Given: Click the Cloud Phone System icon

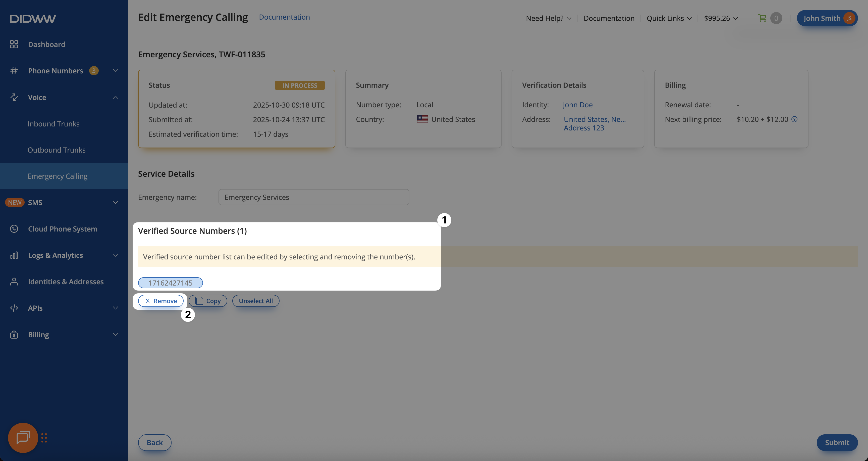Looking at the screenshot, I should point(14,229).
